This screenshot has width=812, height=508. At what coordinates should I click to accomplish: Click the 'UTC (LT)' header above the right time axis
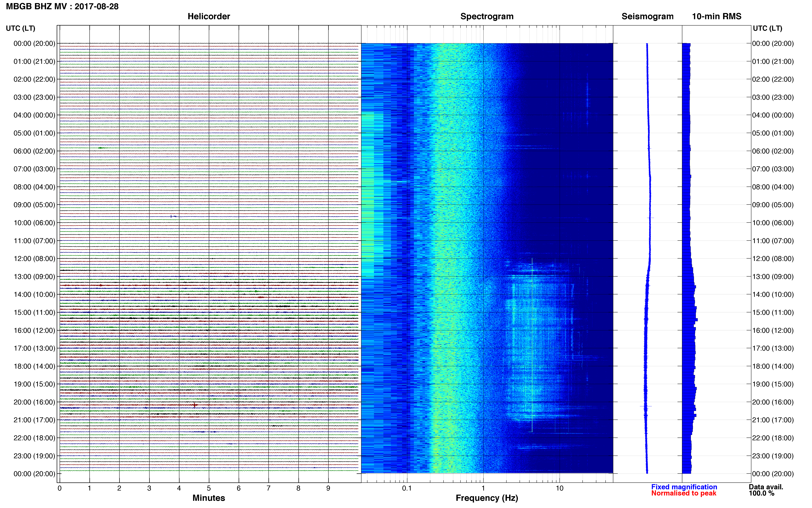point(768,28)
